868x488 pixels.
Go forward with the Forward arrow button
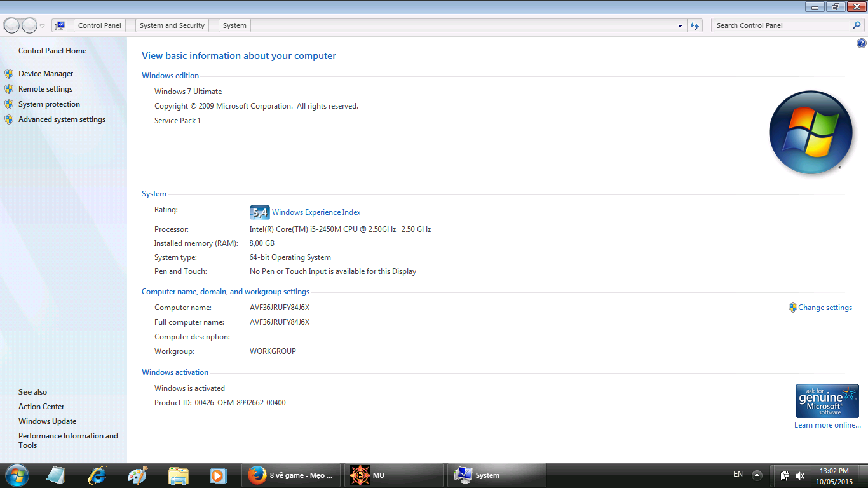[29, 25]
